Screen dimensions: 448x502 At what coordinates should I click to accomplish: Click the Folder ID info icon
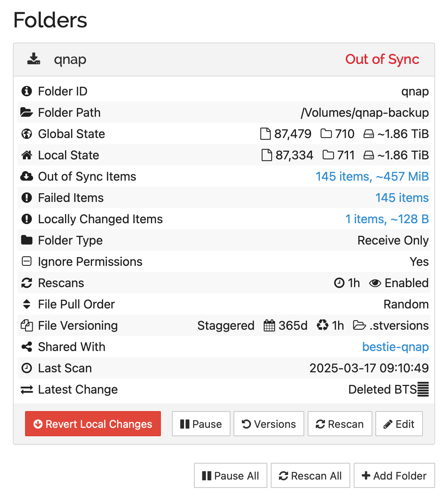click(x=27, y=91)
